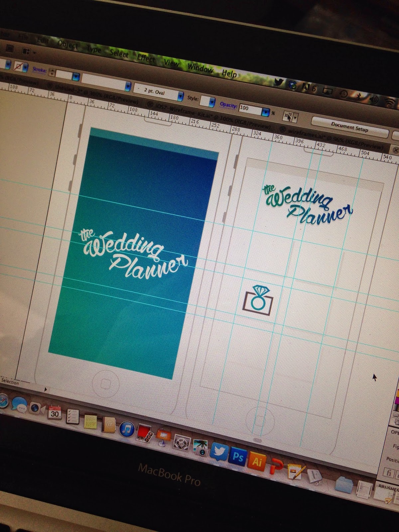The width and height of the screenshot is (399, 532).
Task: Click the Twitter icon in menu bar
Action: 279,82
